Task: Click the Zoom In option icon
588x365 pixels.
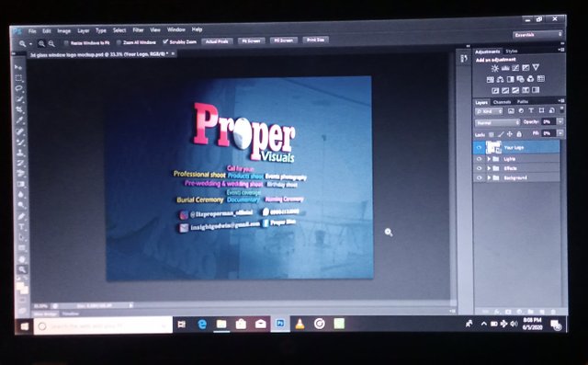Action: click(41, 43)
